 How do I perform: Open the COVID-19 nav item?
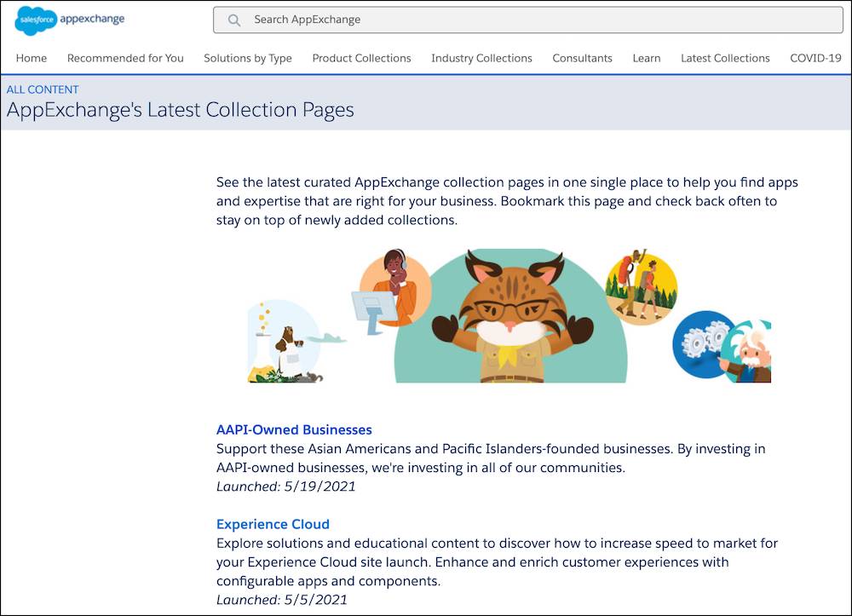(815, 58)
